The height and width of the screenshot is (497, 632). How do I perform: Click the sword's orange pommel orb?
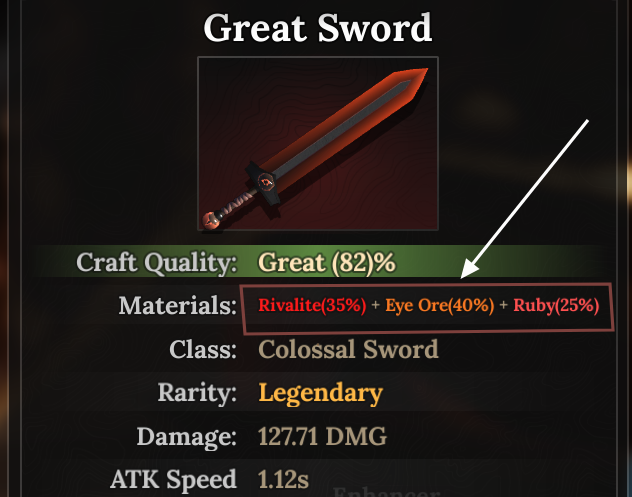click(x=212, y=220)
